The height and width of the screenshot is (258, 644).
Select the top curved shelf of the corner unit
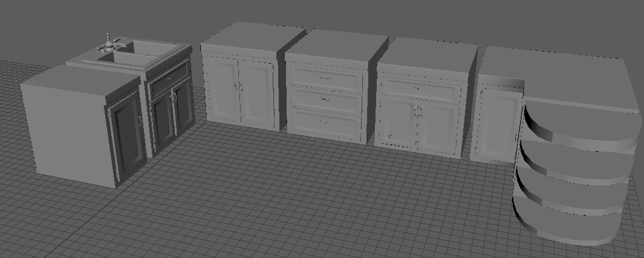(583, 123)
